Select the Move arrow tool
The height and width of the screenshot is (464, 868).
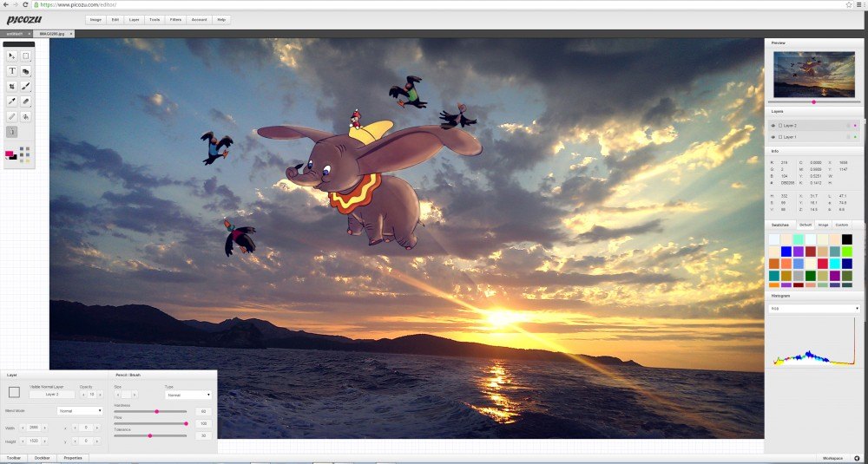coord(12,56)
